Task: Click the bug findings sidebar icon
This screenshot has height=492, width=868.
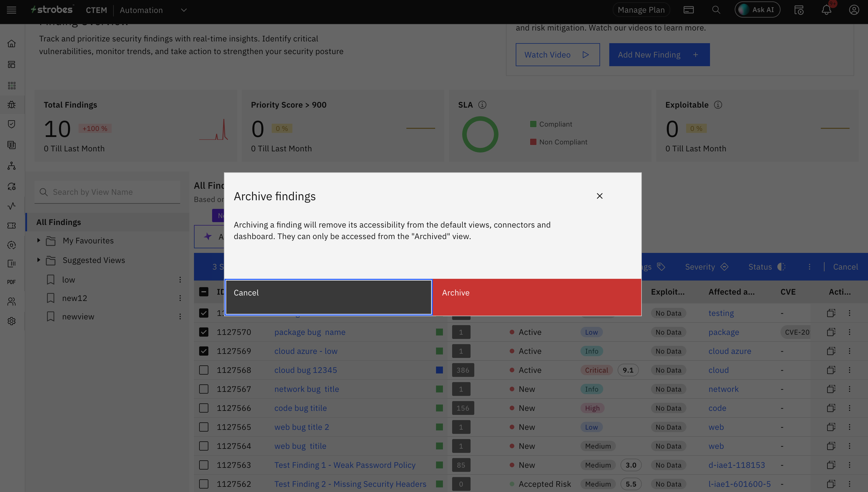Action: [x=12, y=105]
